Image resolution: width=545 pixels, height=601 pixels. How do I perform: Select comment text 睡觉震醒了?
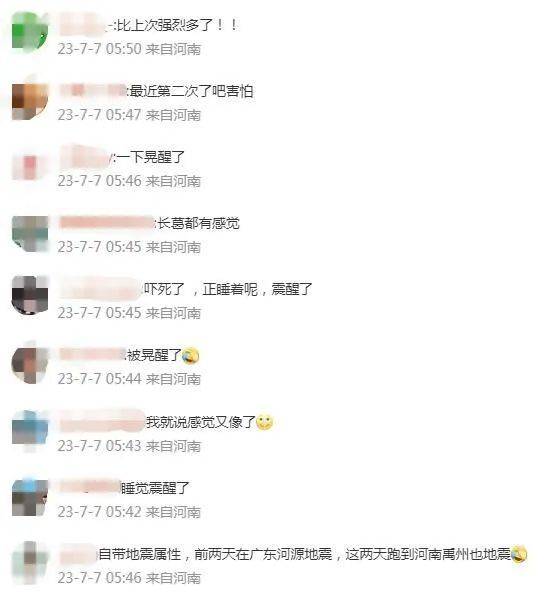tap(155, 488)
